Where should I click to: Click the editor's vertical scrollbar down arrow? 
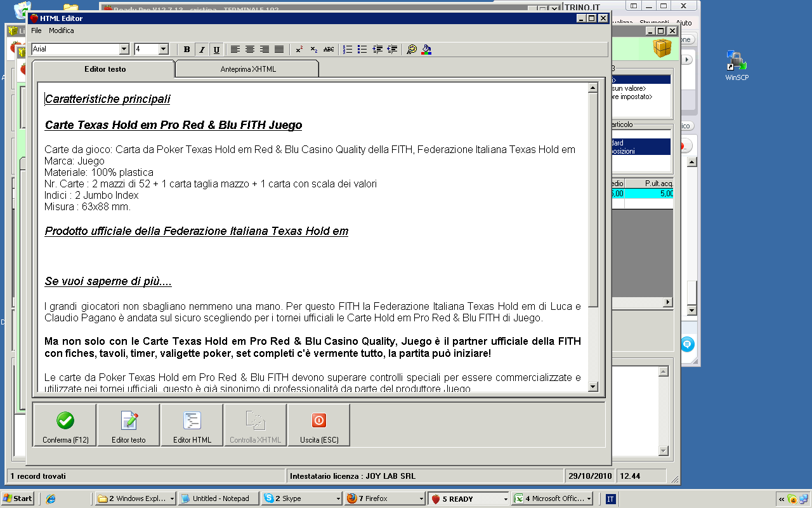click(593, 386)
